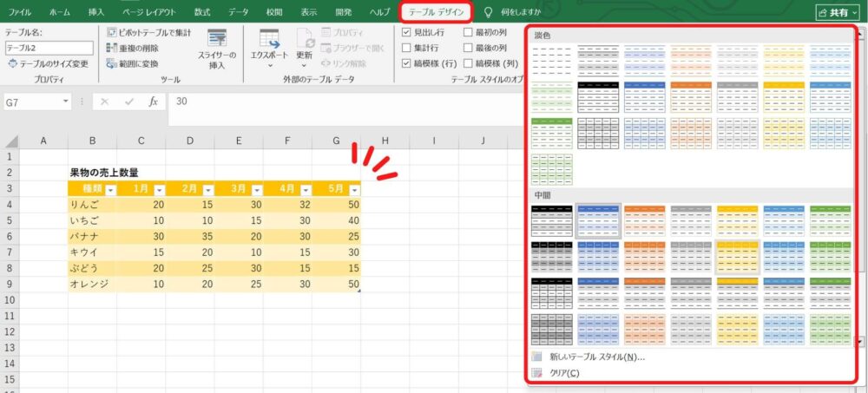Switch to the データ tab
The image size is (868, 393).
point(238,11)
